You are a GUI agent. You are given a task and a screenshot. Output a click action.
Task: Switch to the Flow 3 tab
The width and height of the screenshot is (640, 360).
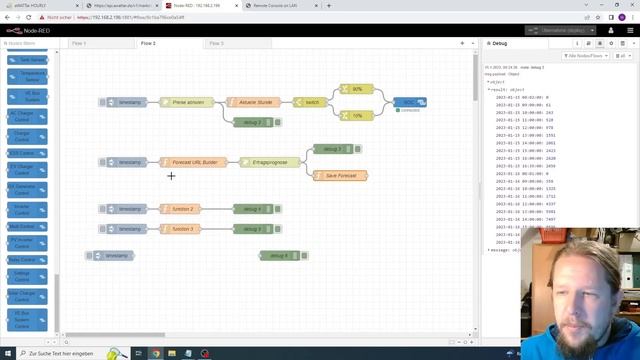238,43
